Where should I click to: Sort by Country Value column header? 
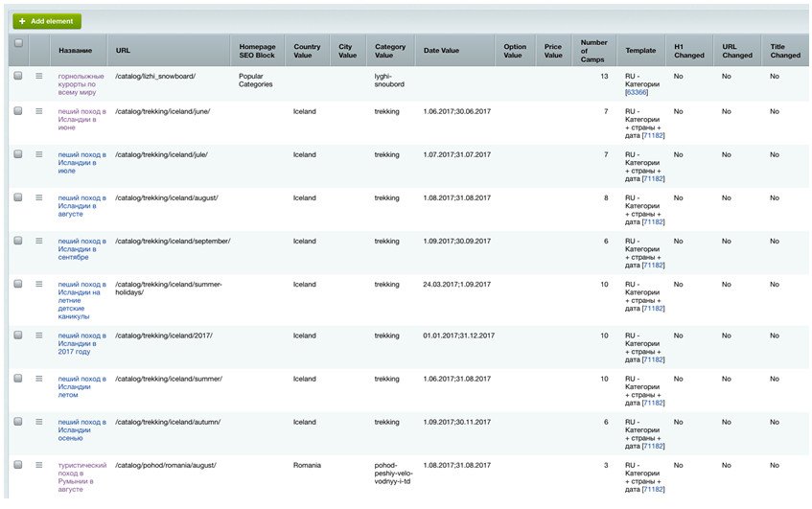(x=307, y=51)
